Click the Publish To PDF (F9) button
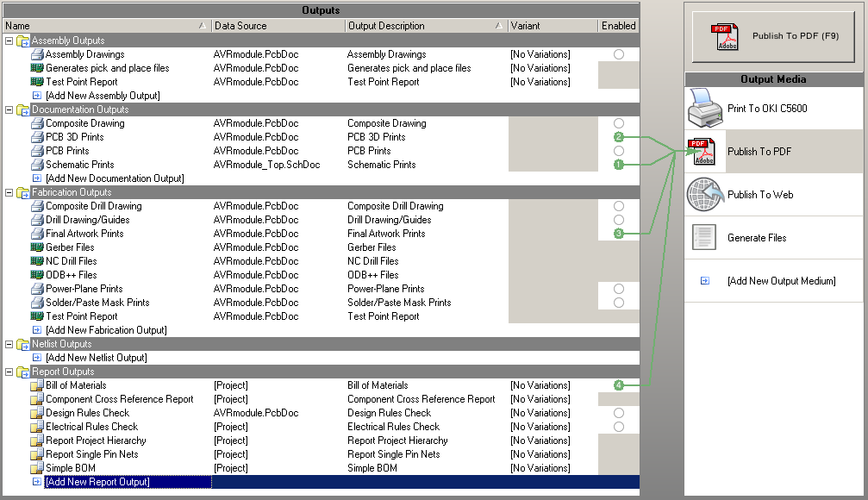 pos(773,36)
